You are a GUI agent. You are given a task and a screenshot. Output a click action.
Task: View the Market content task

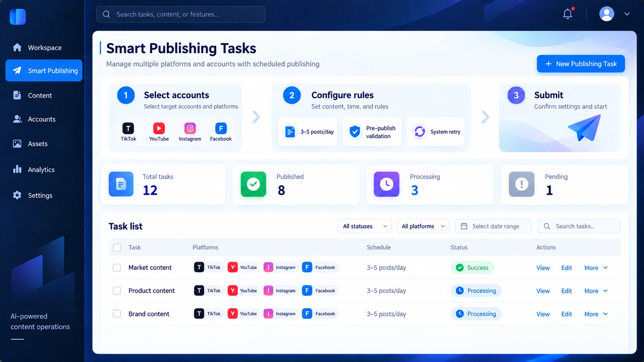pos(543,268)
